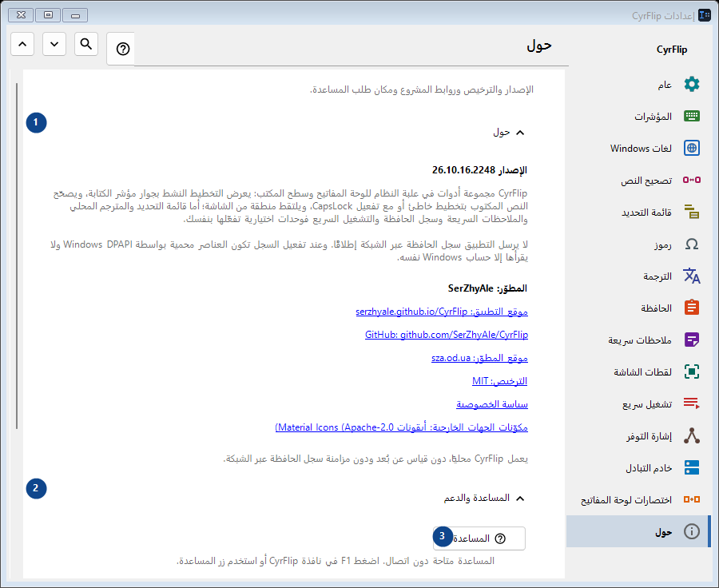The image size is (719, 588).
Task: Click the content vertical scrollbar
Action: [x=17, y=256]
